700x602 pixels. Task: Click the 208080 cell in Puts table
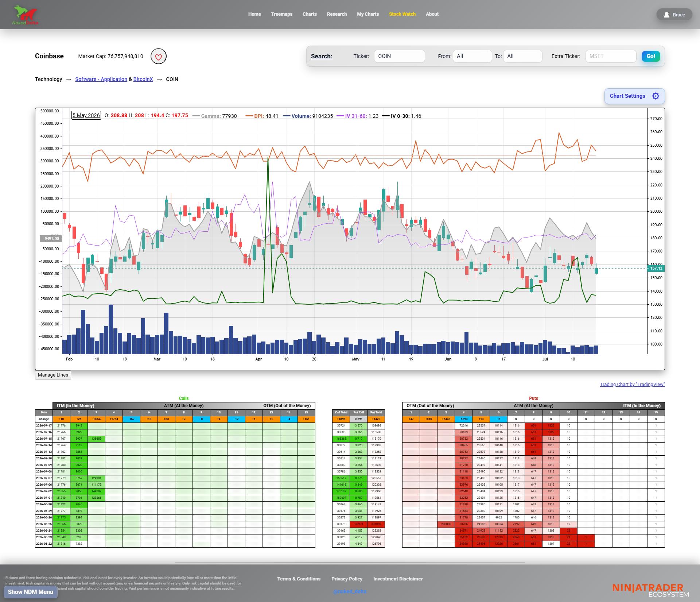pos(446,524)
